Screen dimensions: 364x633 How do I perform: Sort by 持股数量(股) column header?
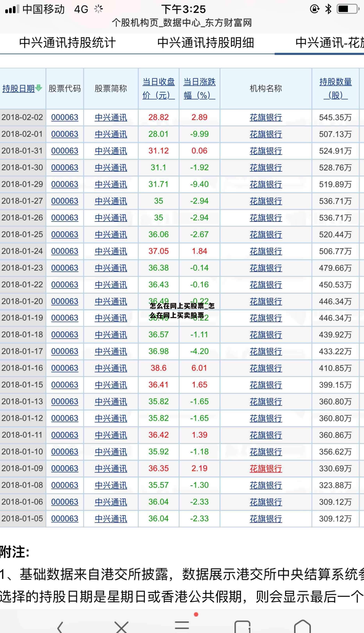(x=335, y=88)
